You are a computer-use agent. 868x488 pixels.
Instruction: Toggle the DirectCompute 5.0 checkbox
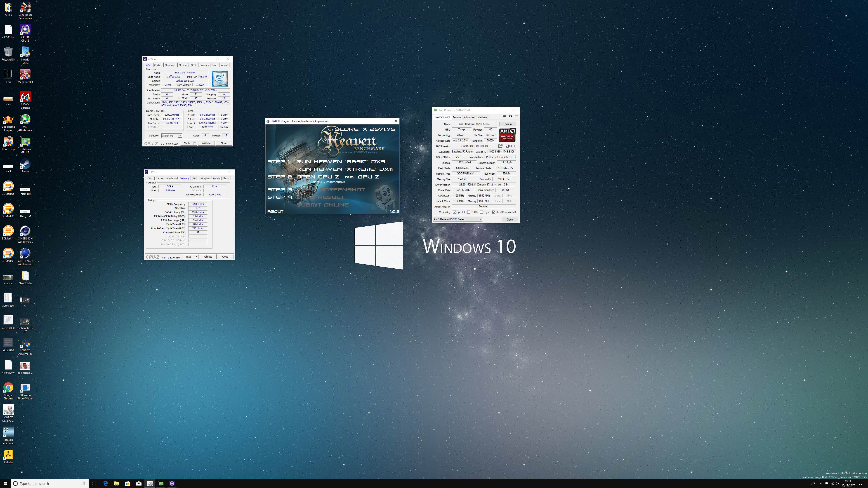494,212
